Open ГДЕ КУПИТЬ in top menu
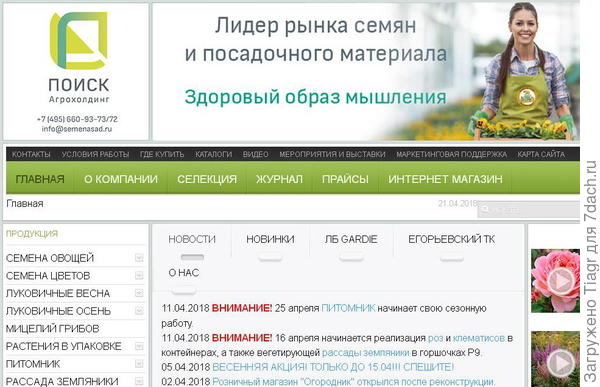600x387 pixels. [x=162, y=154]
